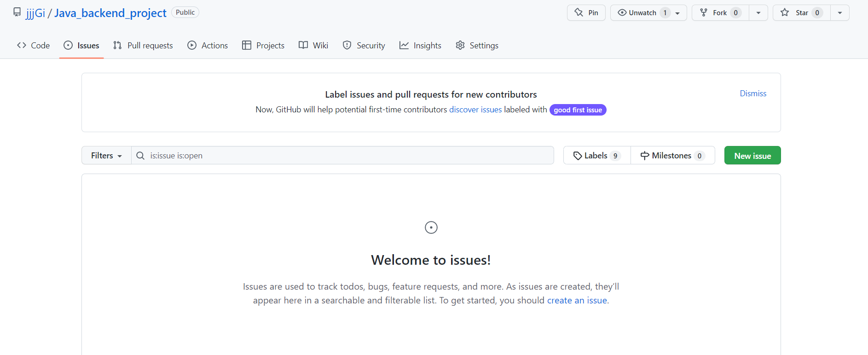This screenshot has height=355, width=868.
Task: Click the circled dot icon above Welcome
Action: 431,227
